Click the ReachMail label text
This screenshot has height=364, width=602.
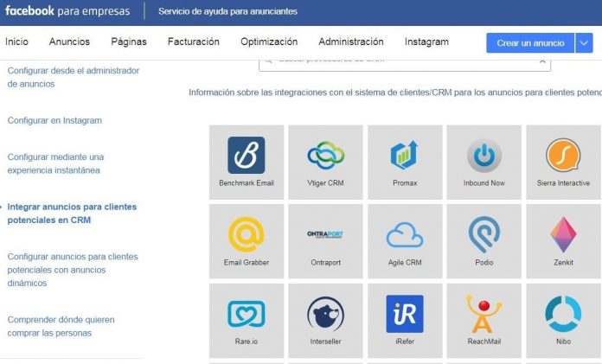click(x=484, y=342)
